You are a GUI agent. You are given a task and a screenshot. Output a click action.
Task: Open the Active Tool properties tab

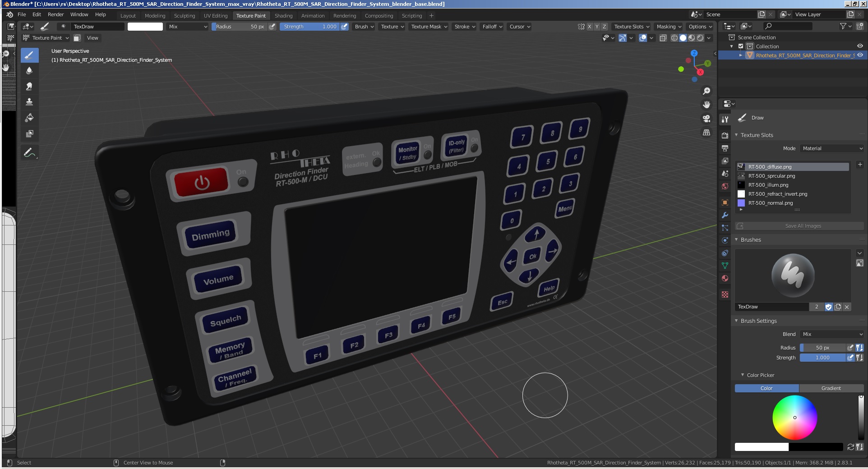(x=725, y=120)
